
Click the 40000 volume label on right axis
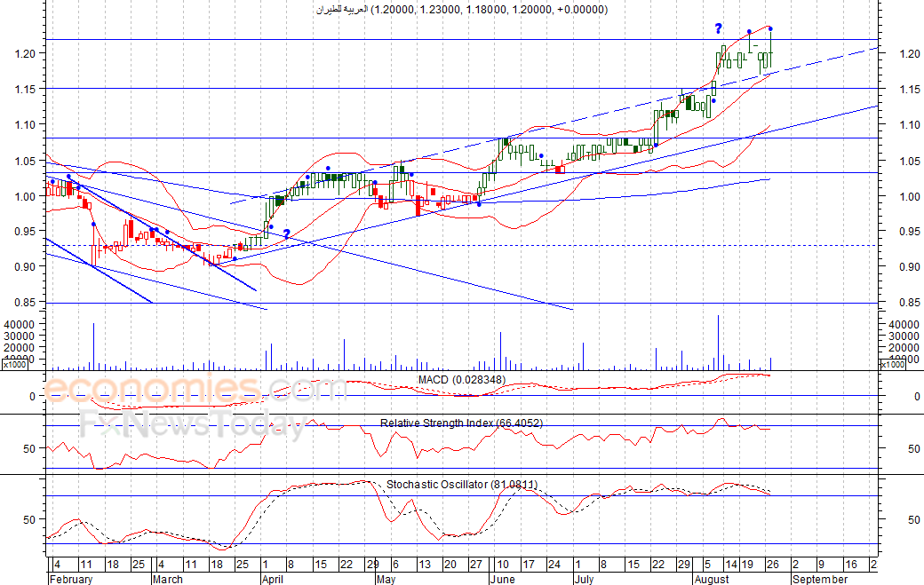click(x=904, y=324)
